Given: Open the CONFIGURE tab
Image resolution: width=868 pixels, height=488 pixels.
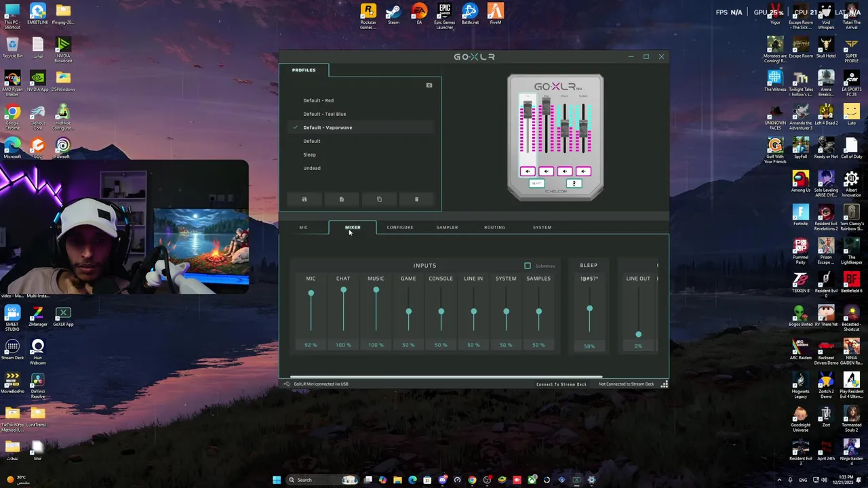Looking at the screenshot, I should click(400, 227).
